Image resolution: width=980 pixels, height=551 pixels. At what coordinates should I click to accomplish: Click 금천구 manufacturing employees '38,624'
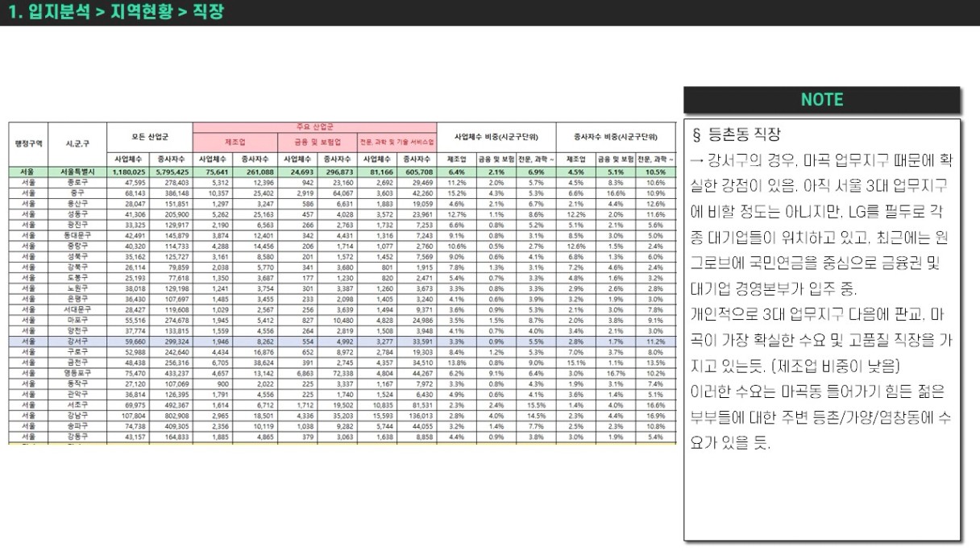coord(261,362)
